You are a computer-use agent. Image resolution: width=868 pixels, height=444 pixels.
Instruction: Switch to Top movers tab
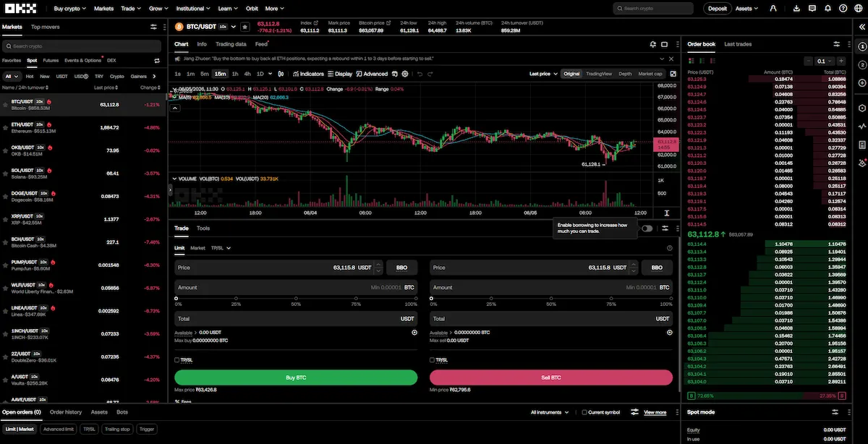pyautogui.click(x=45, y=27)
